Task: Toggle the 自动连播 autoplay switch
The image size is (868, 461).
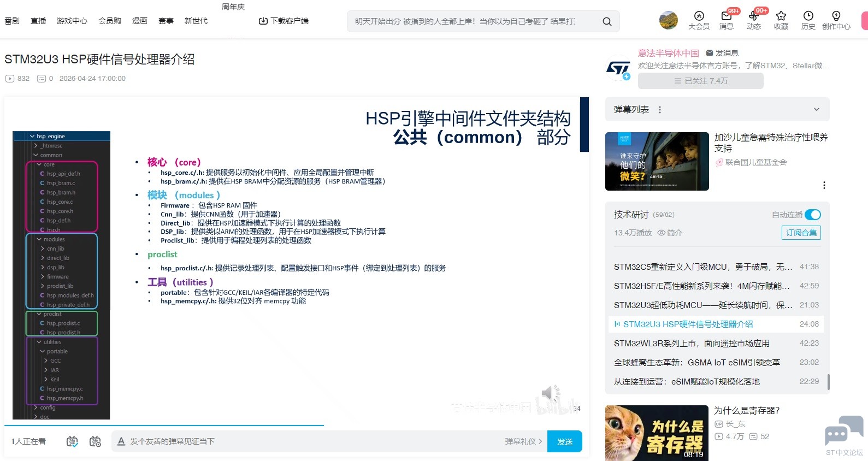Action: [813, 215]
